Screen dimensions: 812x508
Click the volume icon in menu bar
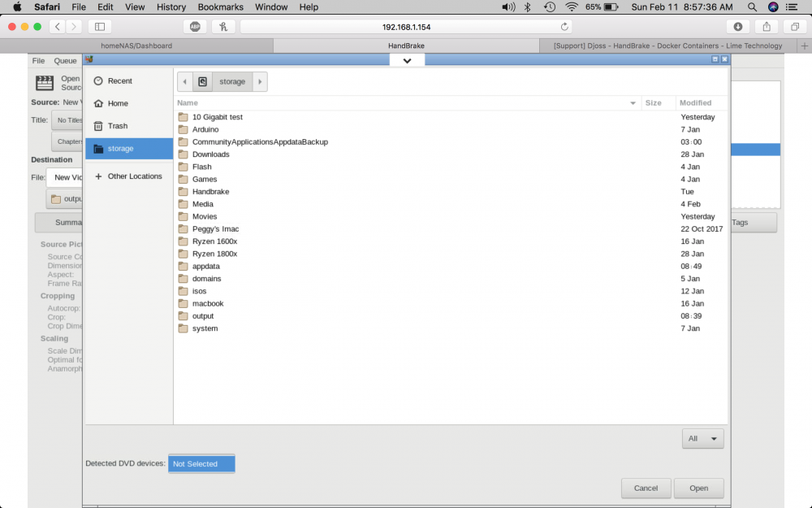click(508, 7)
